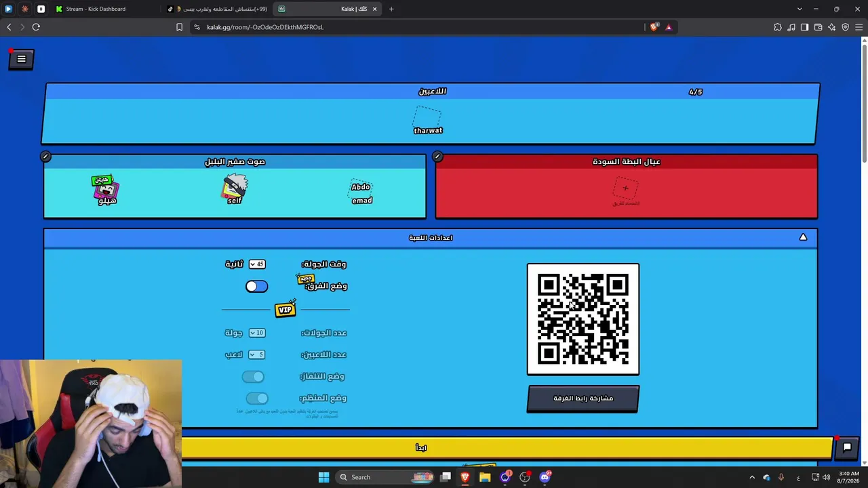
Task: Open the browser tab search chevron
Action: [800, 9]
